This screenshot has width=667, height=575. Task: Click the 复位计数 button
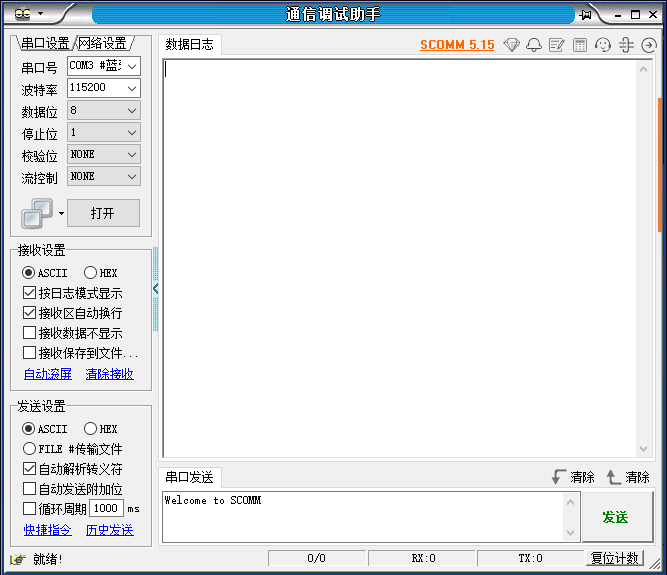615,558
